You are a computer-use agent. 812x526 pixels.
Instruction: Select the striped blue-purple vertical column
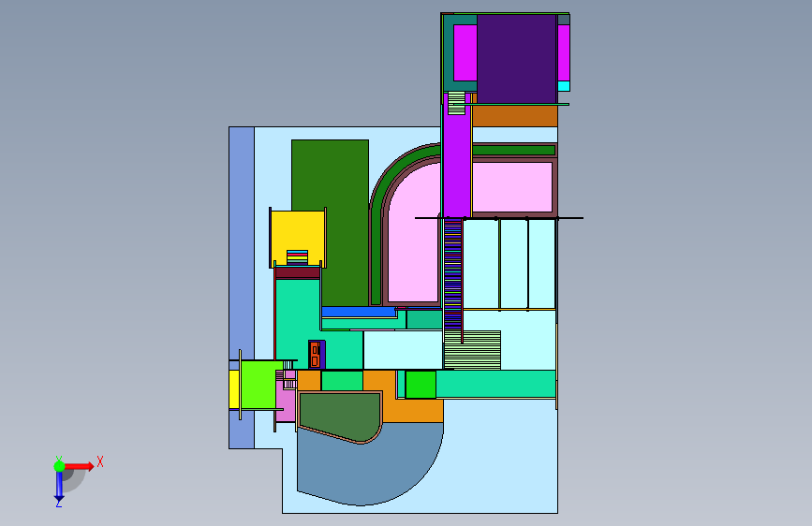pyautogui.click(x=452, y=274)
